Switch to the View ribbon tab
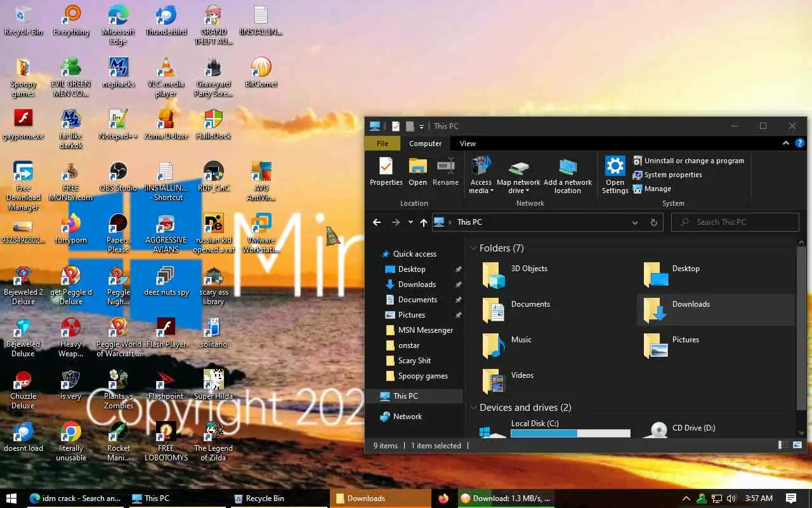The width and height of the screenshot is (812, 508). tap(468, 144)
